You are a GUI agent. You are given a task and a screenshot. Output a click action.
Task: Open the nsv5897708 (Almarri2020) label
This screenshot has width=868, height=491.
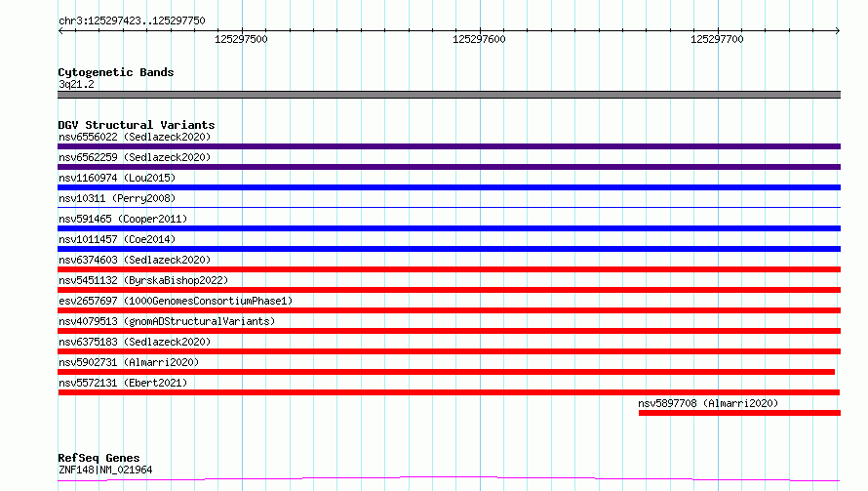coord(708,403)
